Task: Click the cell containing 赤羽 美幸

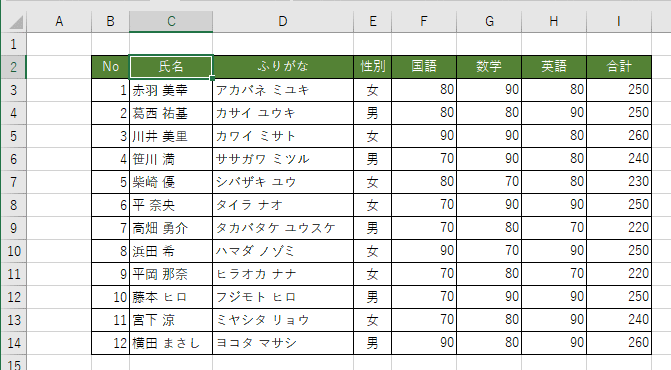Action: [171, 90]
